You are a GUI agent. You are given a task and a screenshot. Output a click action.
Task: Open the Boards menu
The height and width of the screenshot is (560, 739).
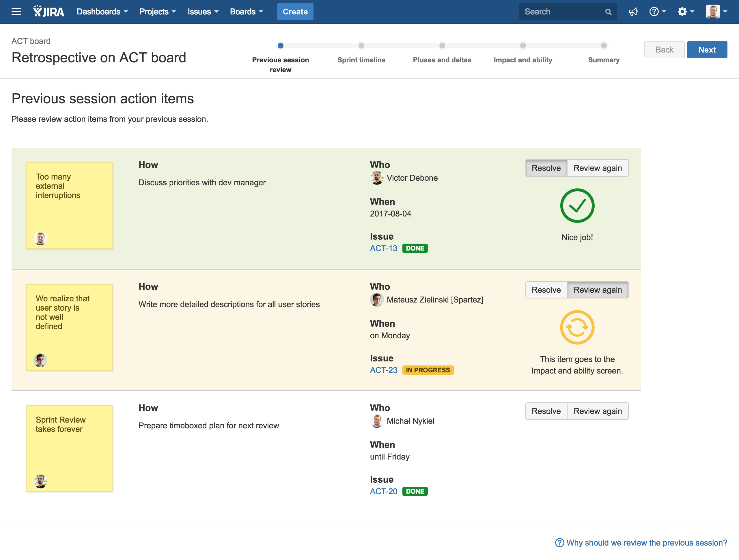point(246,12)
